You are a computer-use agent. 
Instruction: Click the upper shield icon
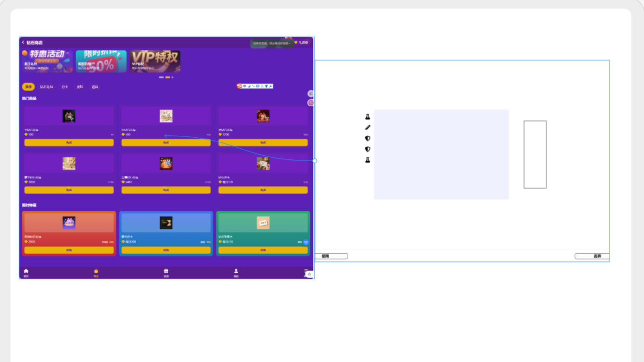click(x=368, y=138)
